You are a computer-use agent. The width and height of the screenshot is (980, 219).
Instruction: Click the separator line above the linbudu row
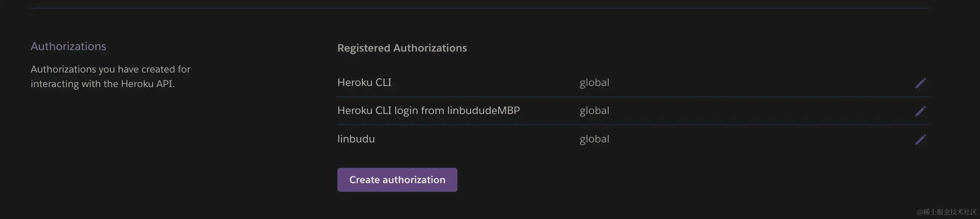pos(632,125)
